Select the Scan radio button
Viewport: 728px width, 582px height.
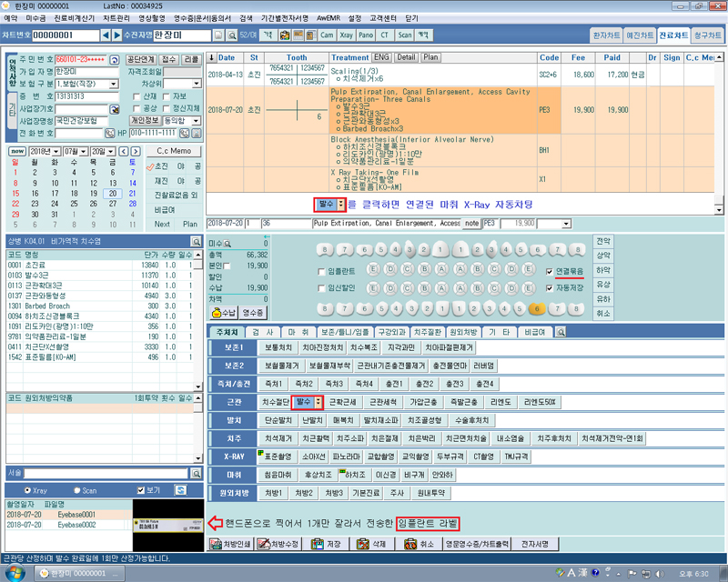click(78, 489)
